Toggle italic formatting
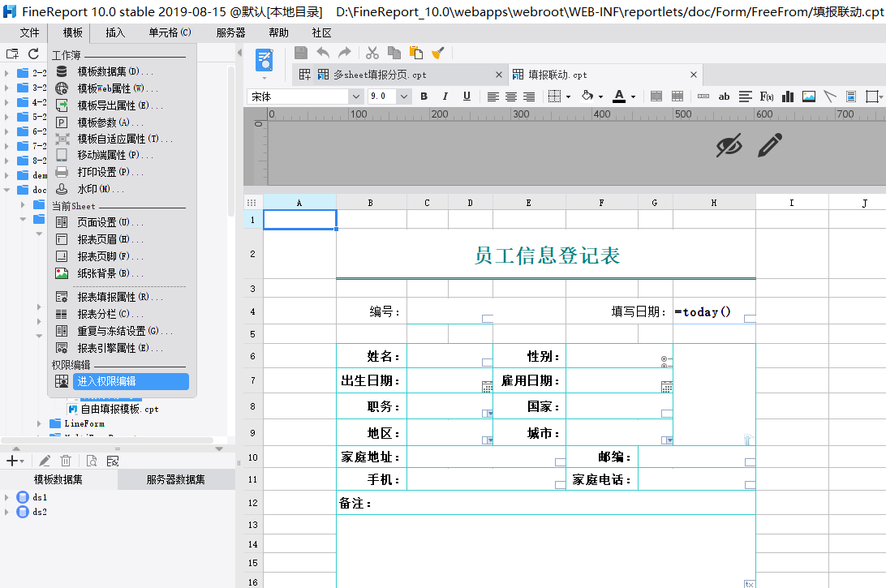The image size is (886, 588). (x=445, y=97)
